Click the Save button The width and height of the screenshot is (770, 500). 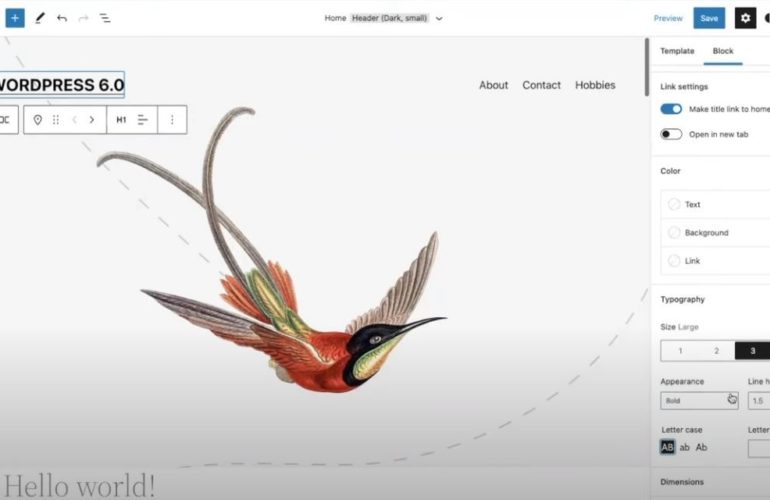[x=709, y=18]
